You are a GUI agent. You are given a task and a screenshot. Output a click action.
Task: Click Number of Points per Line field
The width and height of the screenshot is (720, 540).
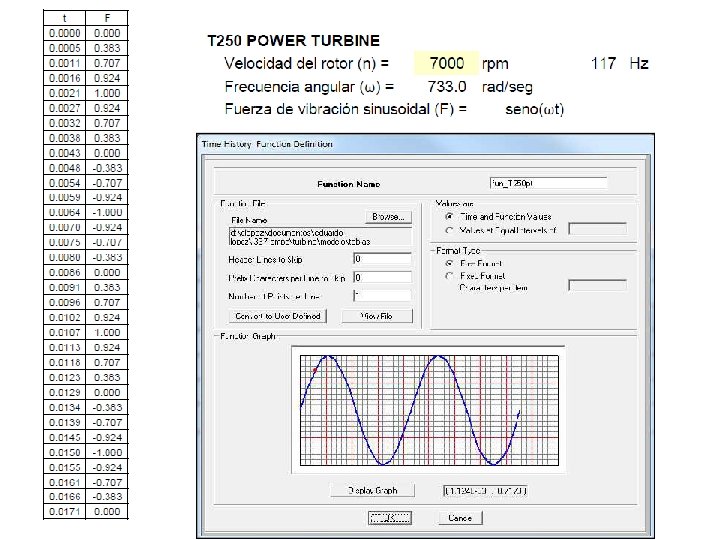382,296
